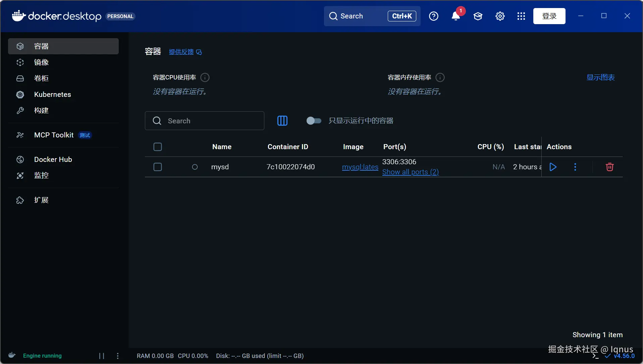Open the Learning center graduation cap icon

coord(478,16)
